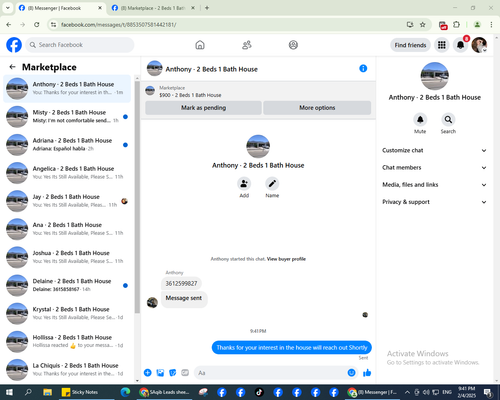Open Microsoft Edge from the taskbar
Screen dimensions: 500x400
(x=125, y=392)
